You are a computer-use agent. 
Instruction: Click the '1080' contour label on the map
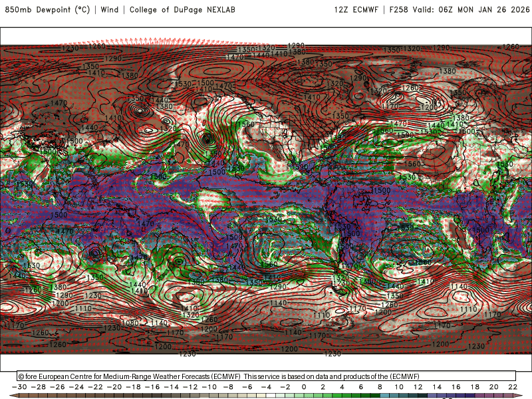(x=130, y=323)
